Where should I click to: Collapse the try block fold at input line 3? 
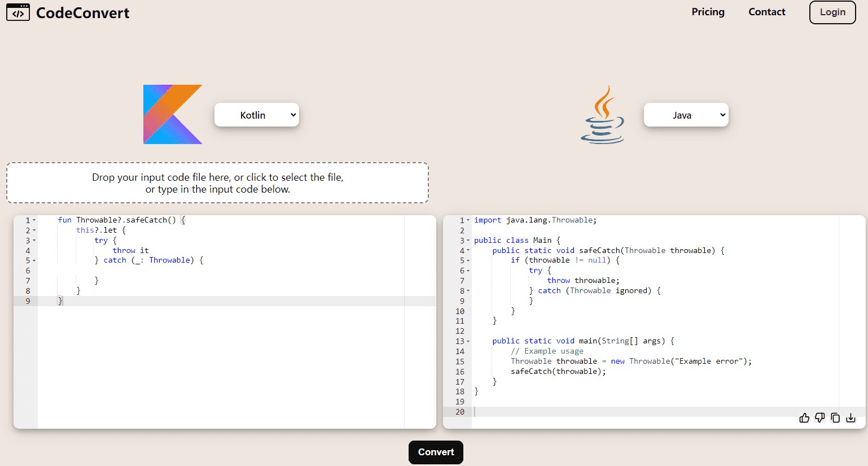click(34, 241)
